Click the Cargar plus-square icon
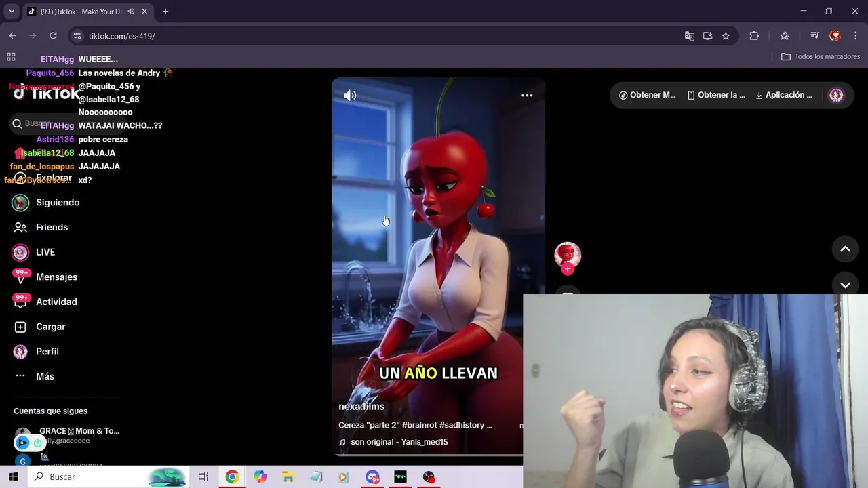The height and width of the screenshot is (488, 868). (21, 327)
